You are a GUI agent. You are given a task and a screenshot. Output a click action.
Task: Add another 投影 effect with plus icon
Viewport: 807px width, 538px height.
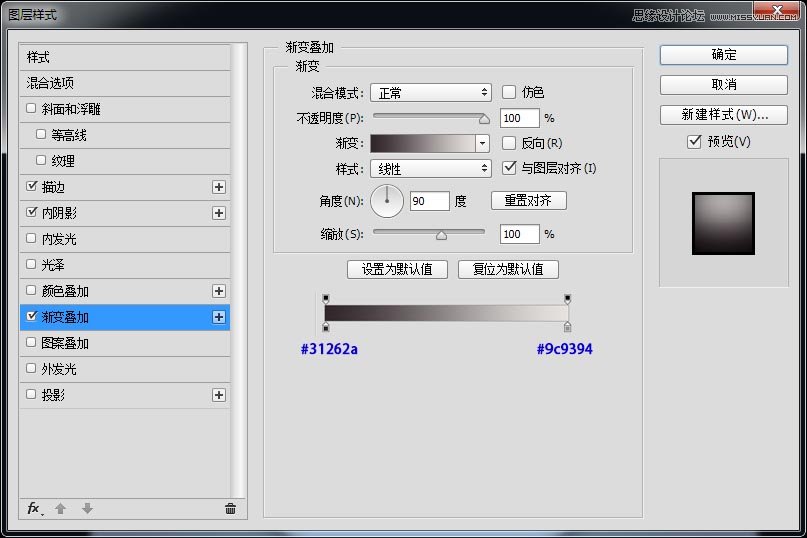219,395
